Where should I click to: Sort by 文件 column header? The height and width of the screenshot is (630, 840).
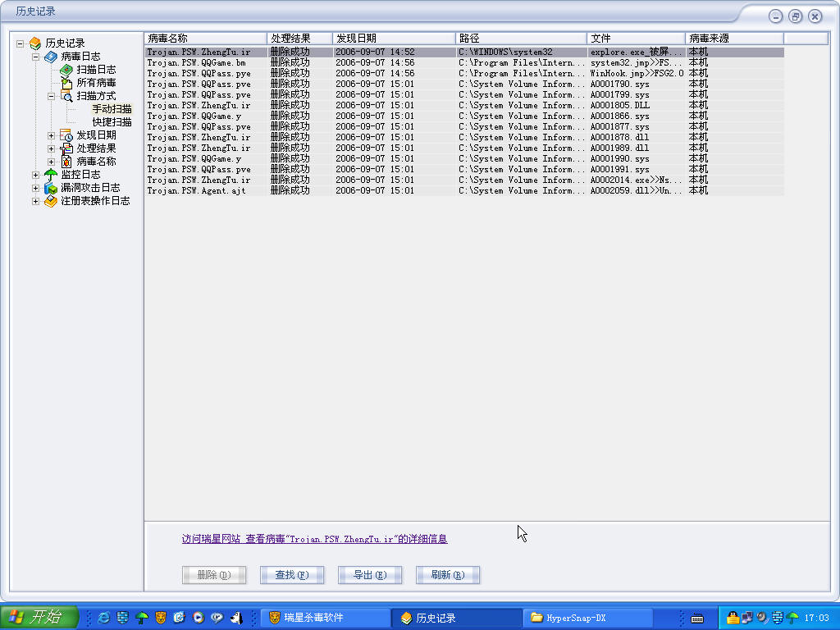pyautogui.click(x=636, y=38)
